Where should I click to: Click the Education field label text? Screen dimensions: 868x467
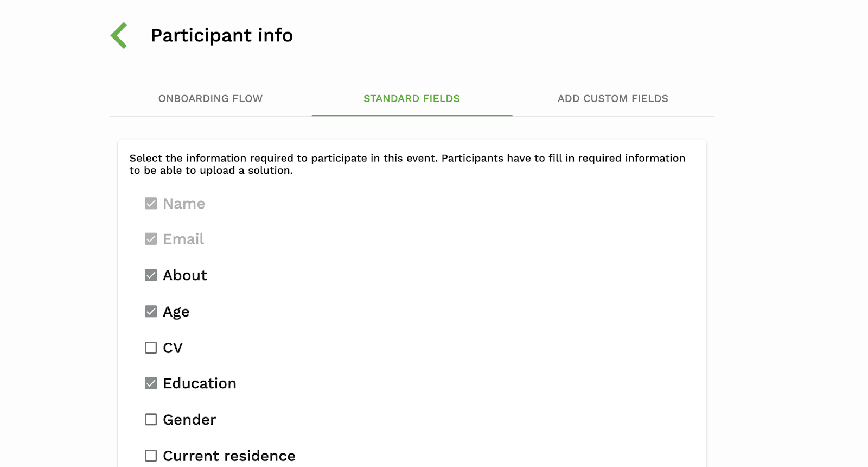click(200, 383)
